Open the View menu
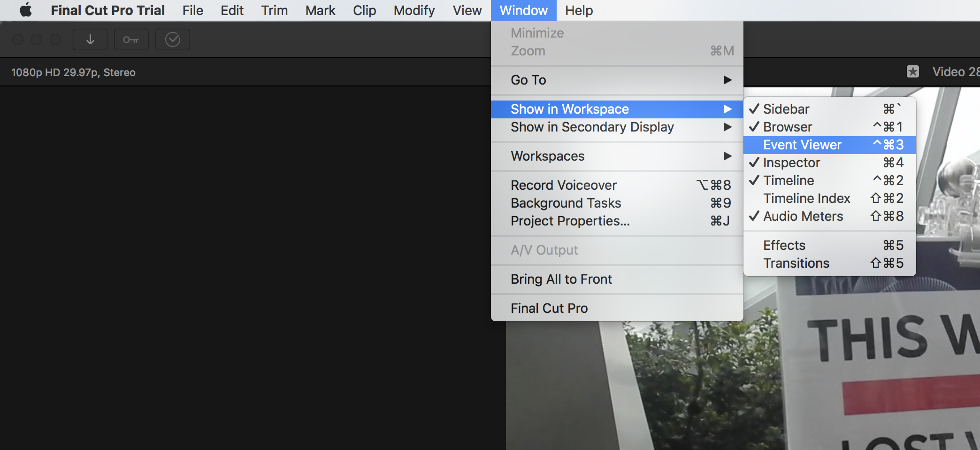Screen dimensions: 980x450 coord(467,10)
